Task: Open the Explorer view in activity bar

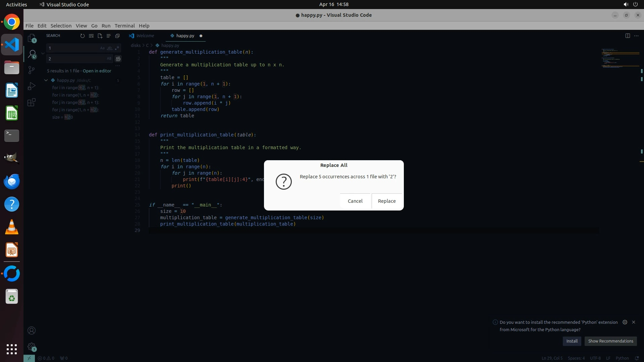Action: (x=32, y=38)
